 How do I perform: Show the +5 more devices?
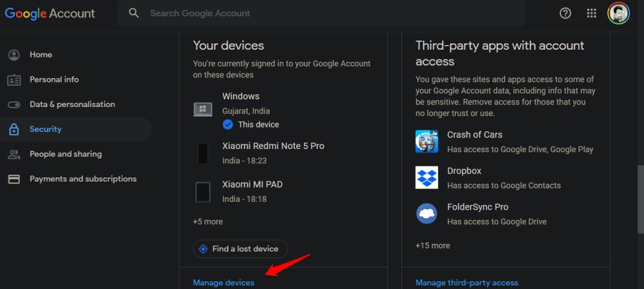coord(208,222)
